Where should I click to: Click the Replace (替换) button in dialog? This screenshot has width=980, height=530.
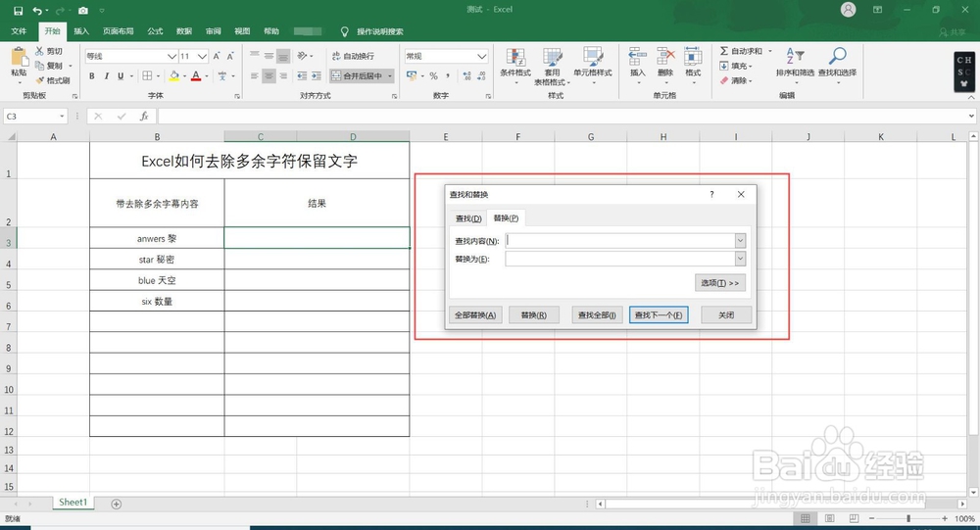click(534, 315)
